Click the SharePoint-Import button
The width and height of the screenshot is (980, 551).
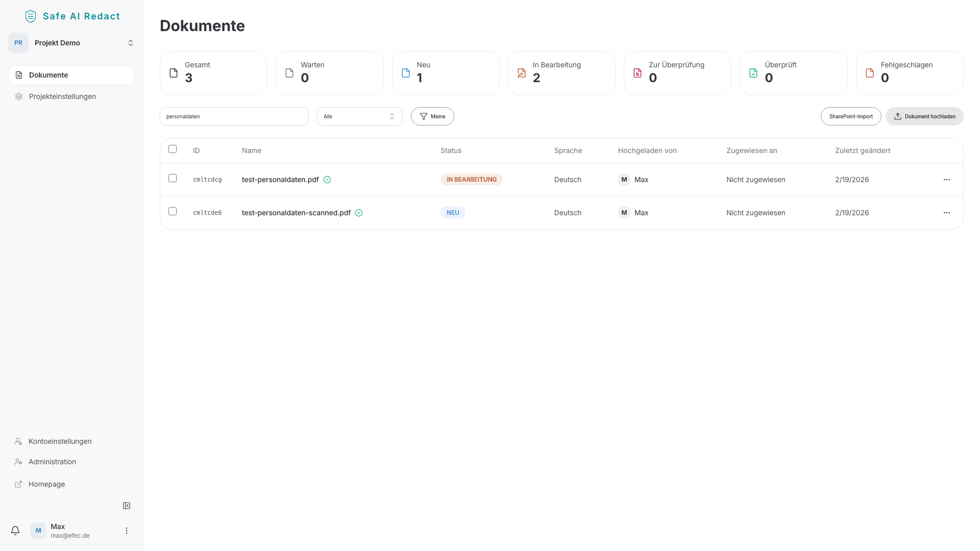(x=850, y=116)
